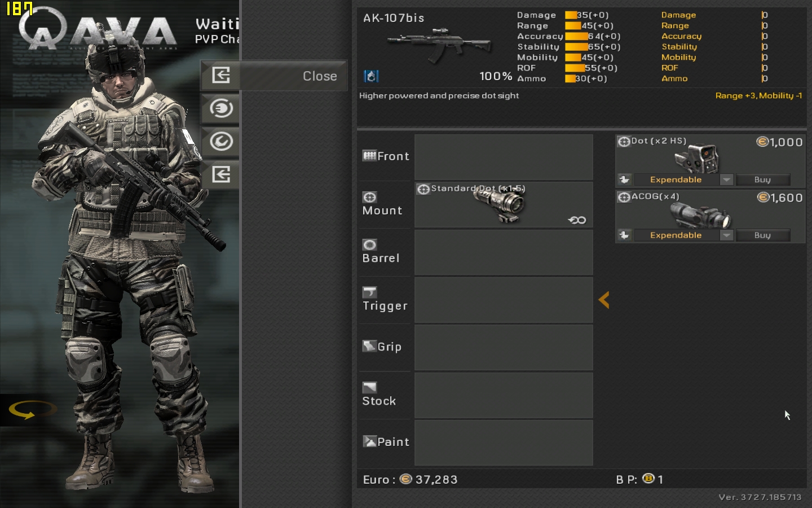Select the Barrel attachment category

click(385, 252)
